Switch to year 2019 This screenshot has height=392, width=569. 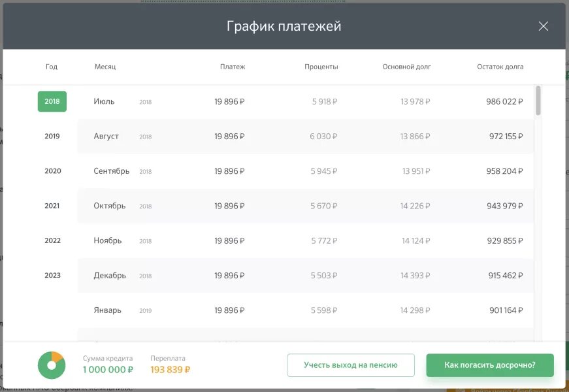click(x=52, y=136)
